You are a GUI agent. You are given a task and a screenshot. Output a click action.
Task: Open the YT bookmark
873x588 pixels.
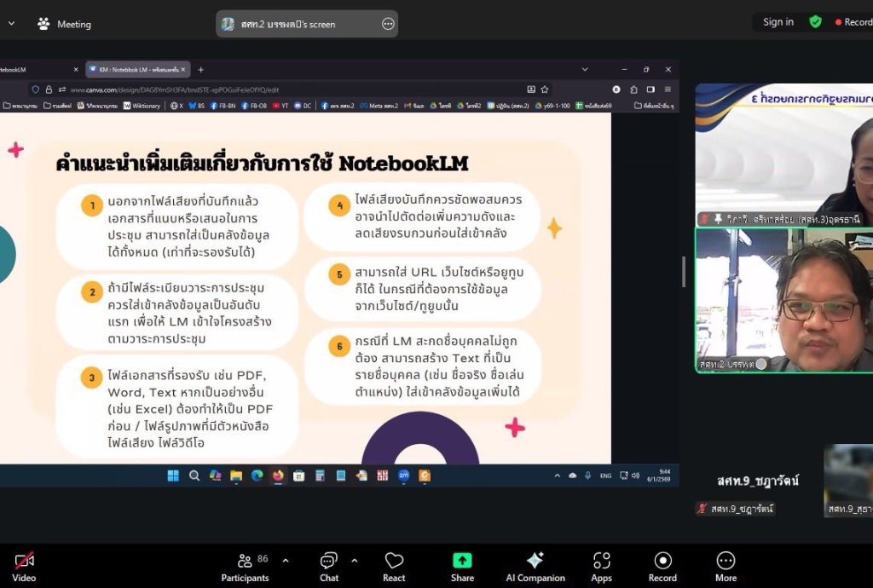coord(280,106)
